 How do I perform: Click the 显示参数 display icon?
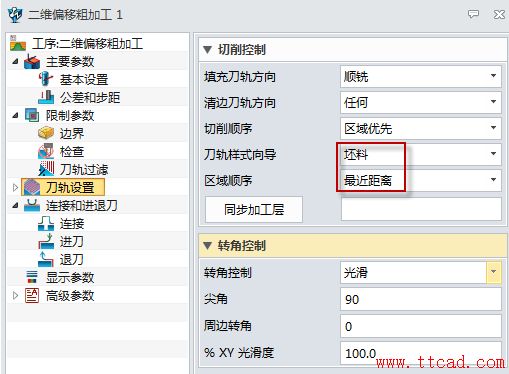(x=32, y=277)
